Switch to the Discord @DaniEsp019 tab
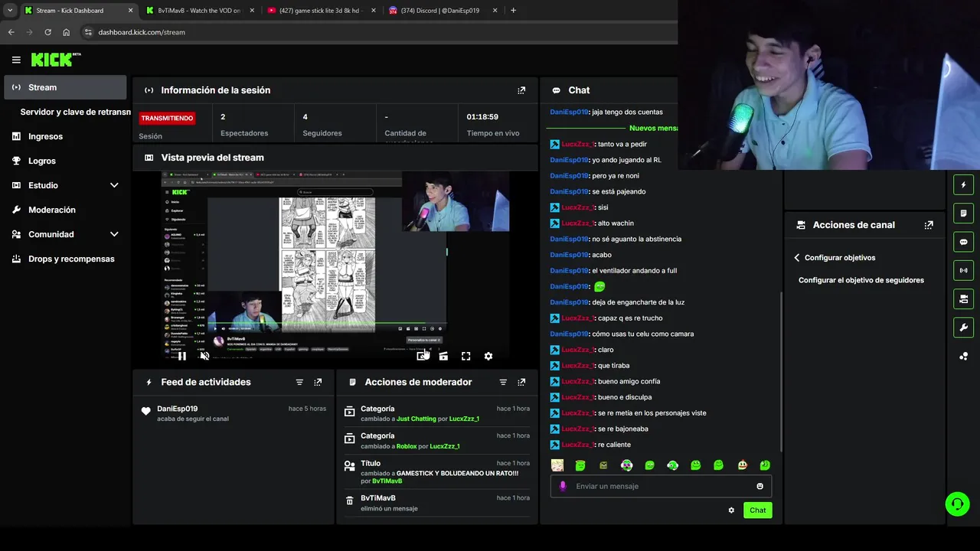This screenshot has height=551, width=980. coord(444,11)
